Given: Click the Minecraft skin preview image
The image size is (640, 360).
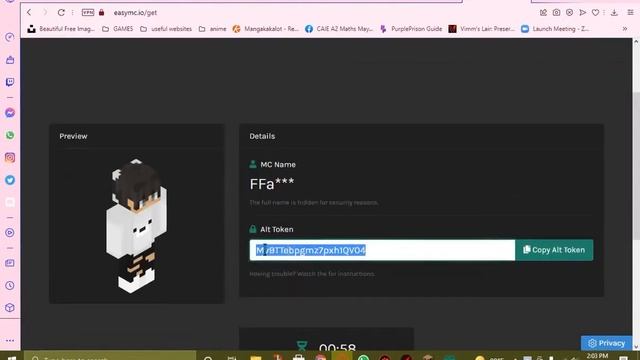Looking at the screenshot, I should [136, 225].
